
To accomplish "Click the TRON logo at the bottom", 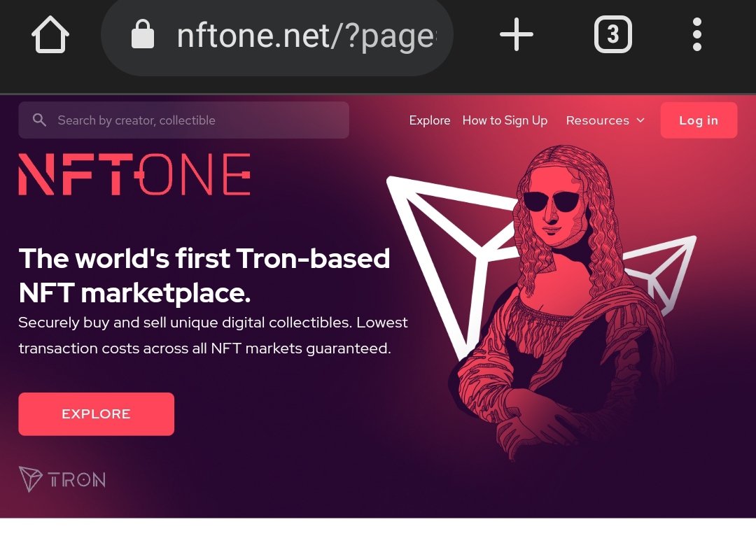I will coord(62,479).
